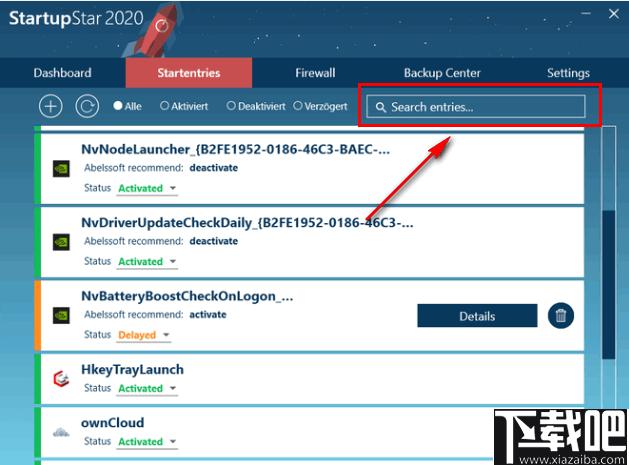Click the red HkeyTrayLaunch entry icon

[61, 379]
